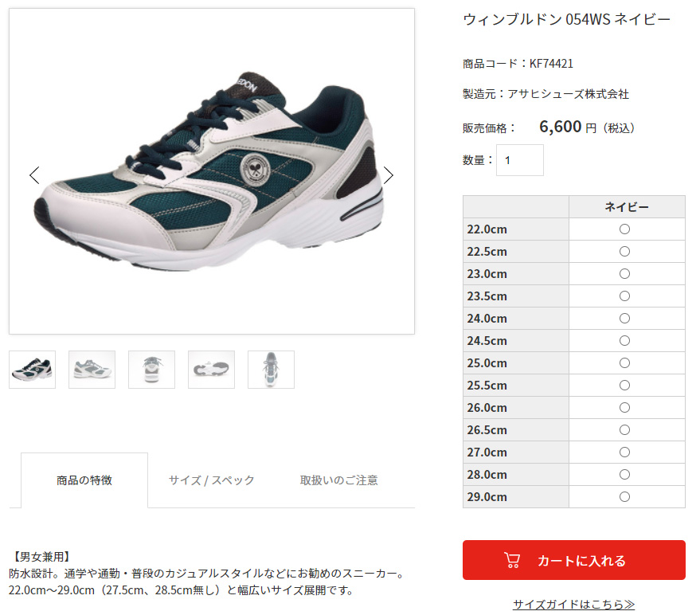This screenshot has height=615, width=700.
Task: Focus the 数量 quantity input field
Action: pos(520,160)
